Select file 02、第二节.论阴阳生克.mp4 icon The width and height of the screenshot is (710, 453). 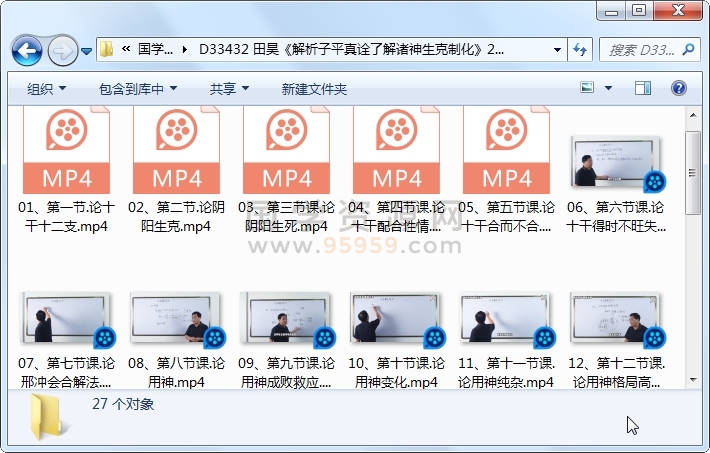pos(177,150)
